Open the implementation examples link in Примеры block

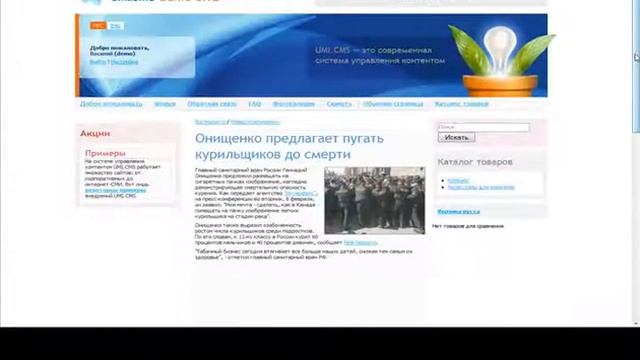tap(116, 190)
